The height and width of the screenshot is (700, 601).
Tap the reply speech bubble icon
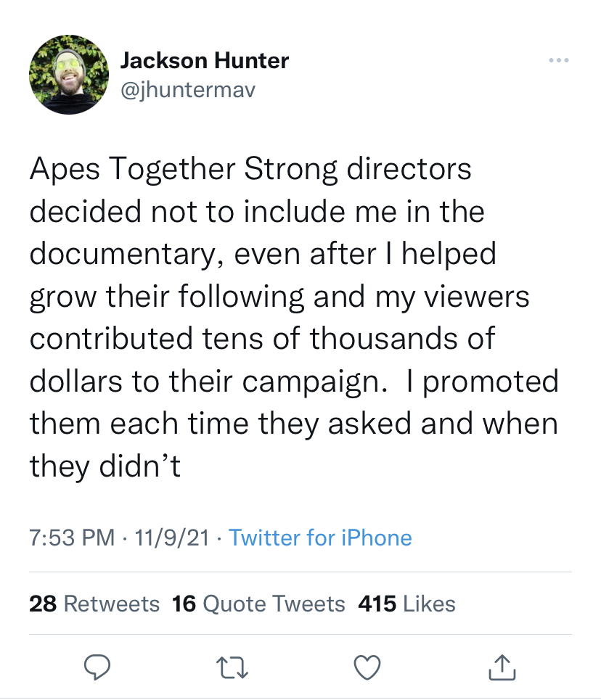96,667
